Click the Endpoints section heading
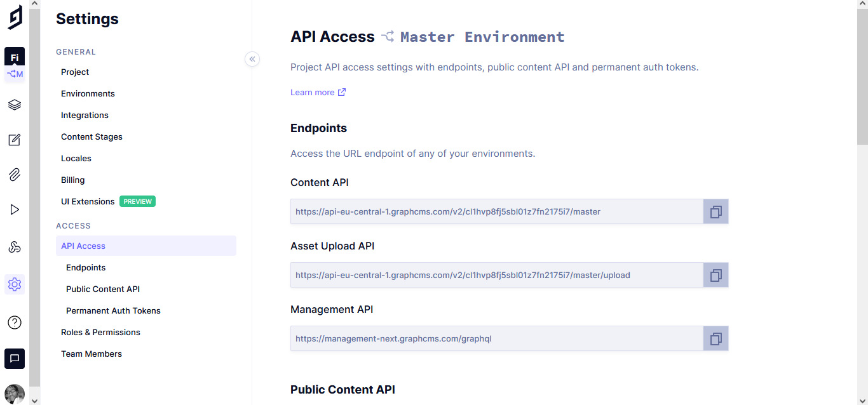 point(319,128)
